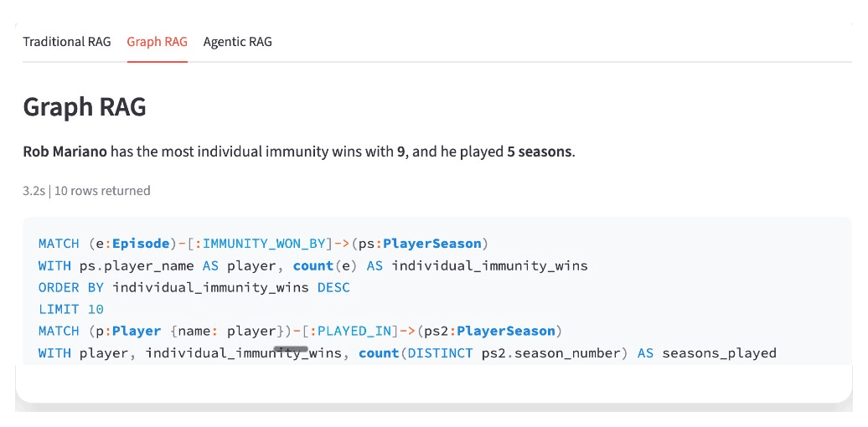
Task: Click the ps2.season_number field in the query
Action: click(x=551, y=353)
